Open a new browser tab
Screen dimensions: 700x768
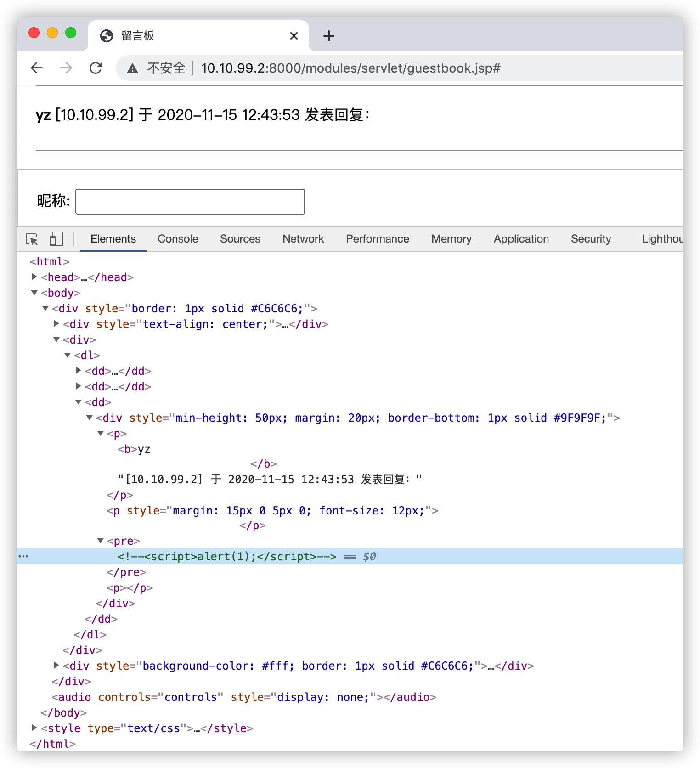[x=329, y=36]
